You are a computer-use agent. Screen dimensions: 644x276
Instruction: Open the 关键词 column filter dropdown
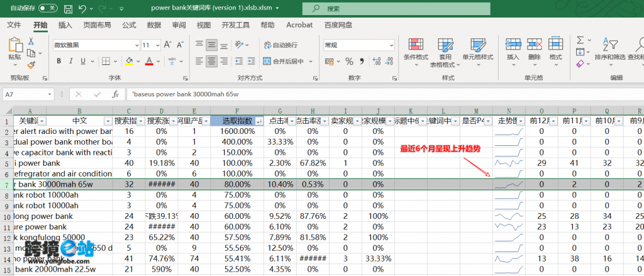[x=42, y=121]
